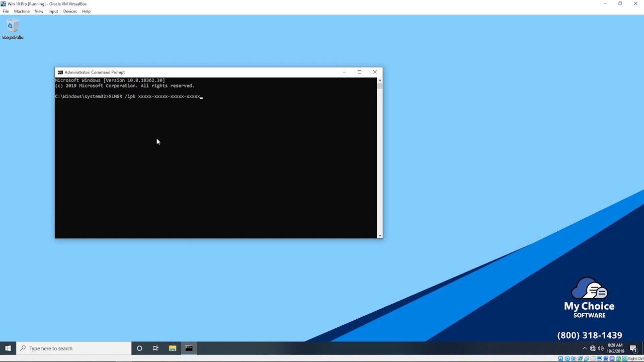Minimize the Command Prompt window
The image size is (644, 362).
[344, 72]
